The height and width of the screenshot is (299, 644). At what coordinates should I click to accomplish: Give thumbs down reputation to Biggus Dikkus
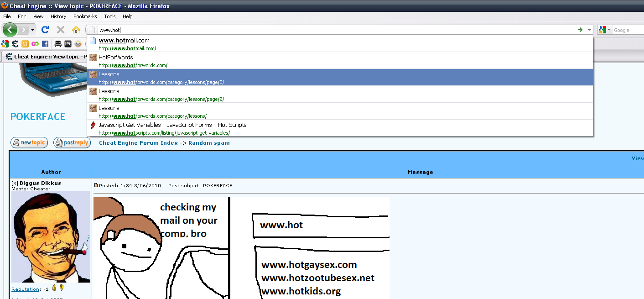point(62,288)
